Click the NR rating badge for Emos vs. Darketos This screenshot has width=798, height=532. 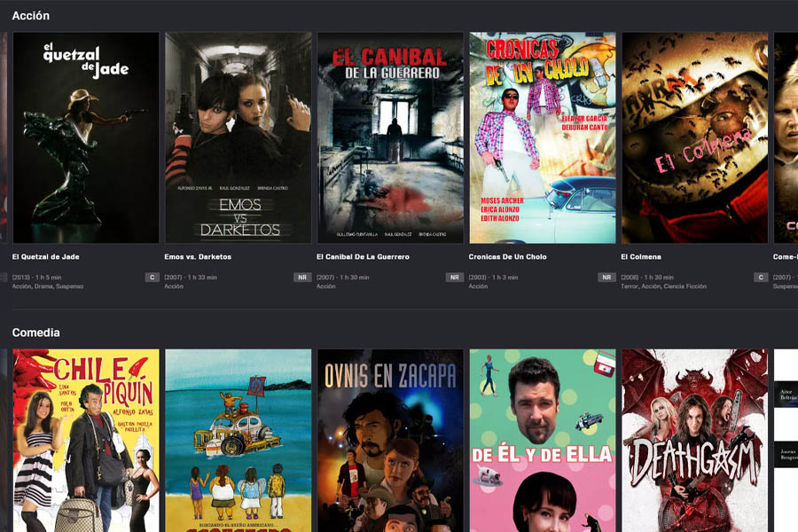point(302,278)
